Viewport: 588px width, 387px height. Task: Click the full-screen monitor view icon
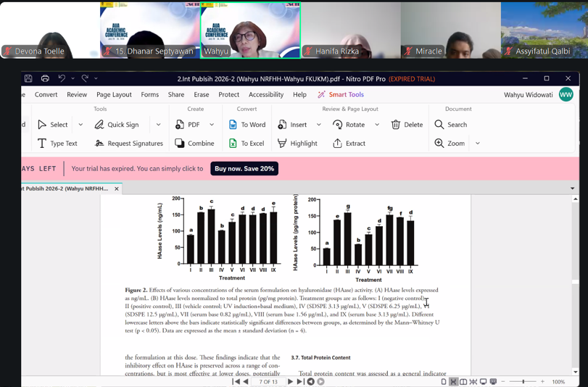point(484,382)
